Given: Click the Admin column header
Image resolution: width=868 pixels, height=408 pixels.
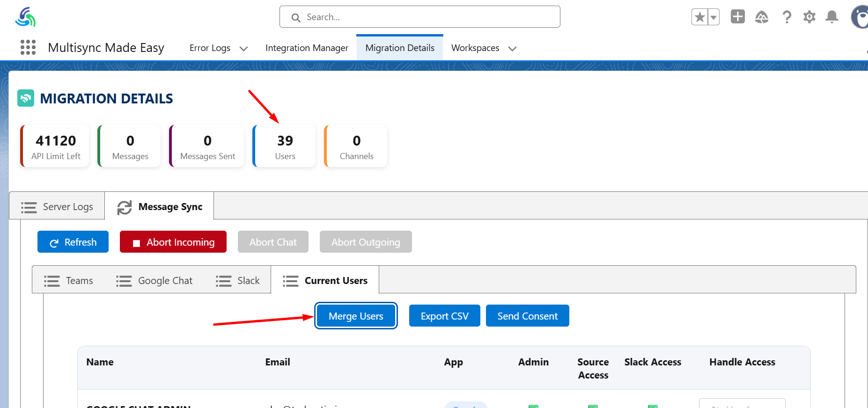Looking at the screenshot, I should 533,362.
